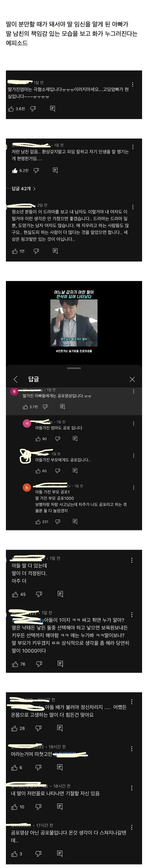
Task: Reply to the comment with 10 likes
Action: [60, 807]
